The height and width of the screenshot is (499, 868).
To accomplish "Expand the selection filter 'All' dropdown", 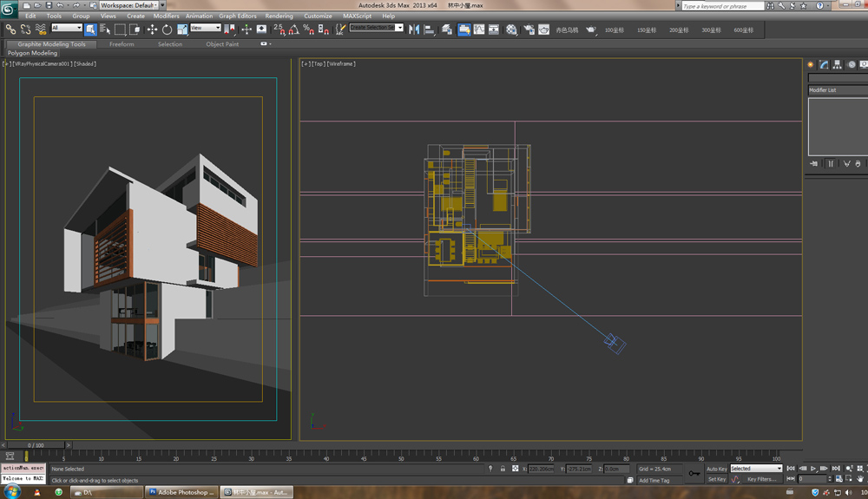I will [67, 28].
